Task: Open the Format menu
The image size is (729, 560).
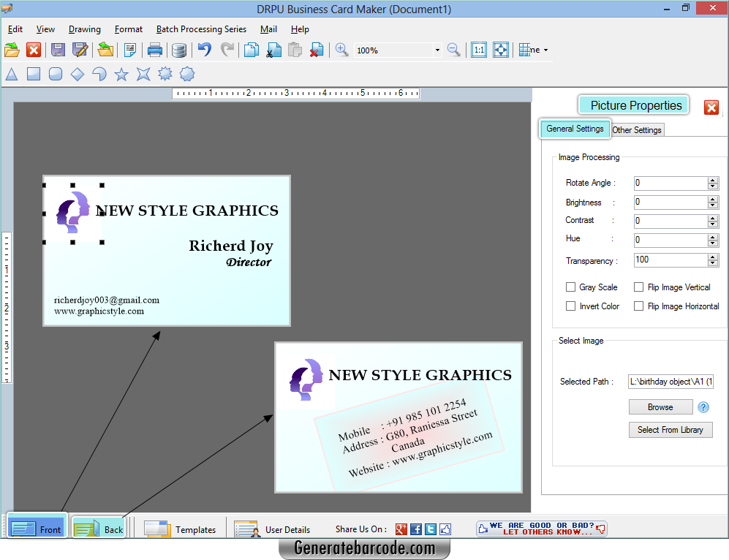Action: [128, 29]
